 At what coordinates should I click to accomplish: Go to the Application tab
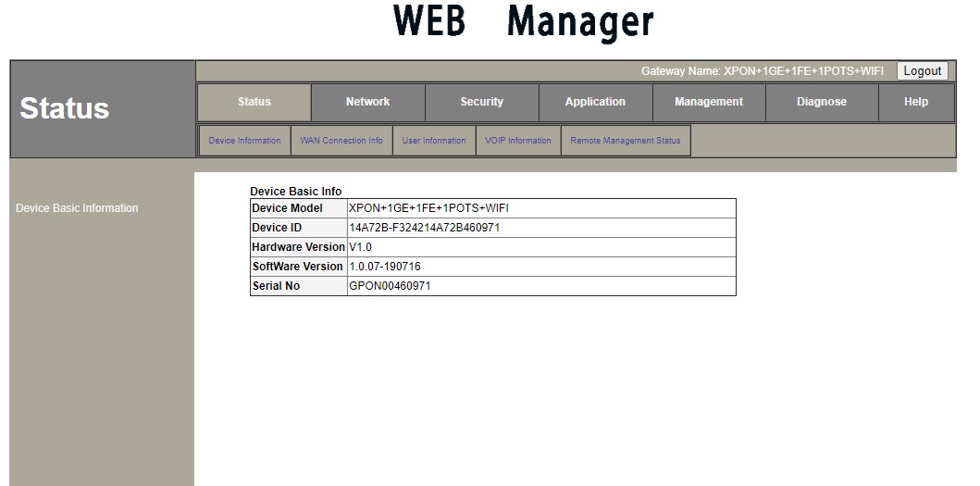[x=595, y=102]
